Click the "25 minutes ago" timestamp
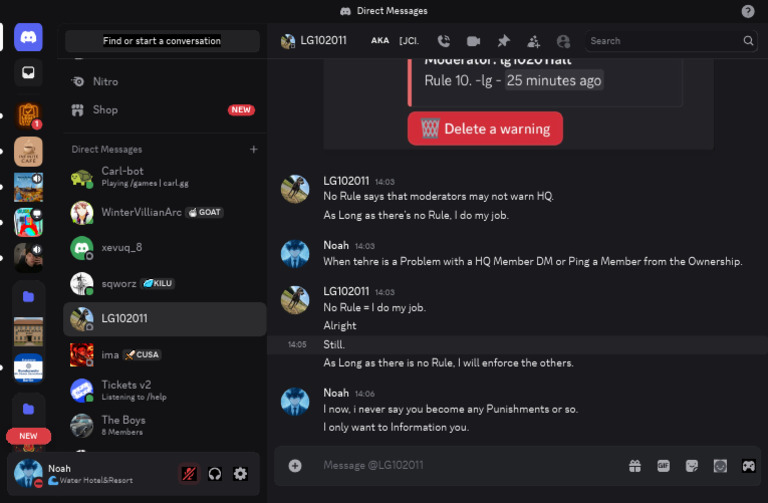This screenshot has height=503, width=768. pos(554,80)
